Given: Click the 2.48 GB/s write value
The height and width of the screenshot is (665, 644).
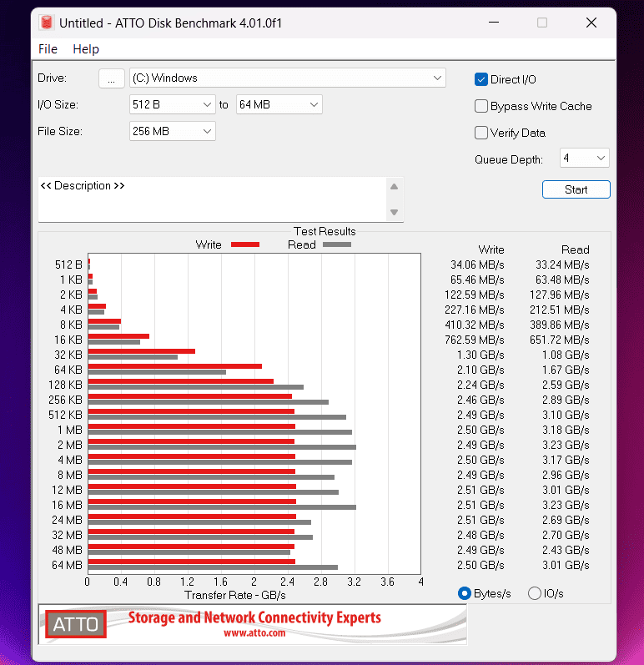Looking at the screenshot, I should (480, 535).
